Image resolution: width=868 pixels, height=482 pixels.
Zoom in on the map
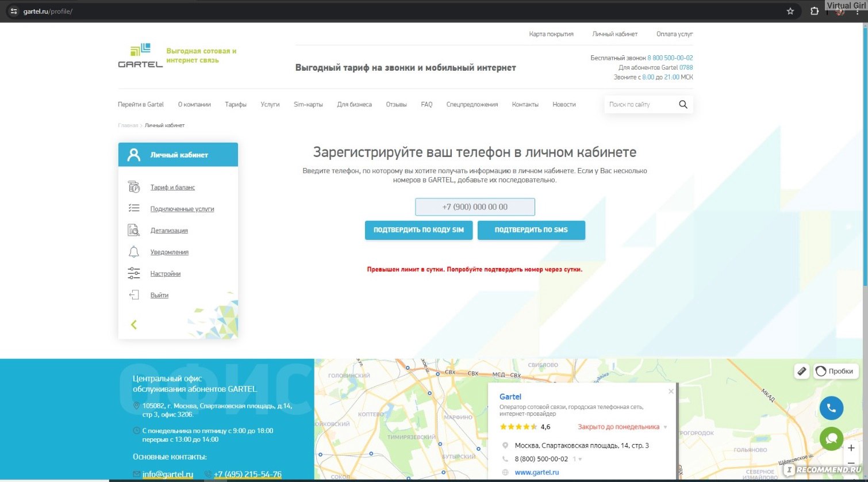pos(851,447)
